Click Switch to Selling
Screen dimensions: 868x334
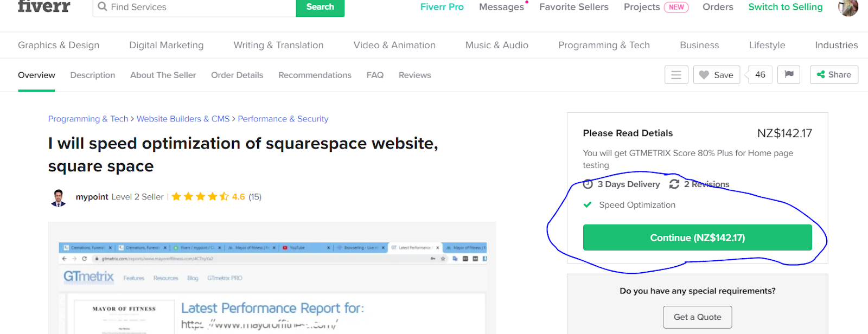[x=785, y=7]
